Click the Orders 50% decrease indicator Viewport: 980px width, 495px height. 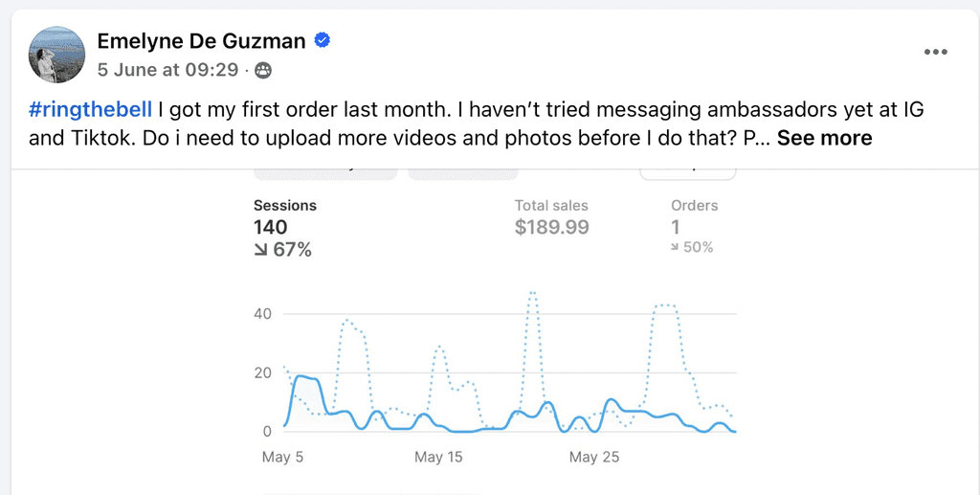coord(691,247)
